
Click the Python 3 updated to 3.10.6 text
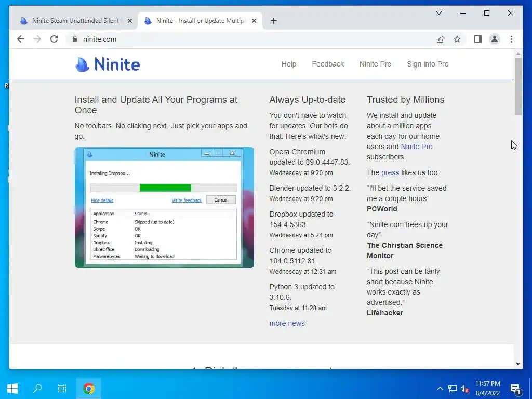(x=302, y=292)
